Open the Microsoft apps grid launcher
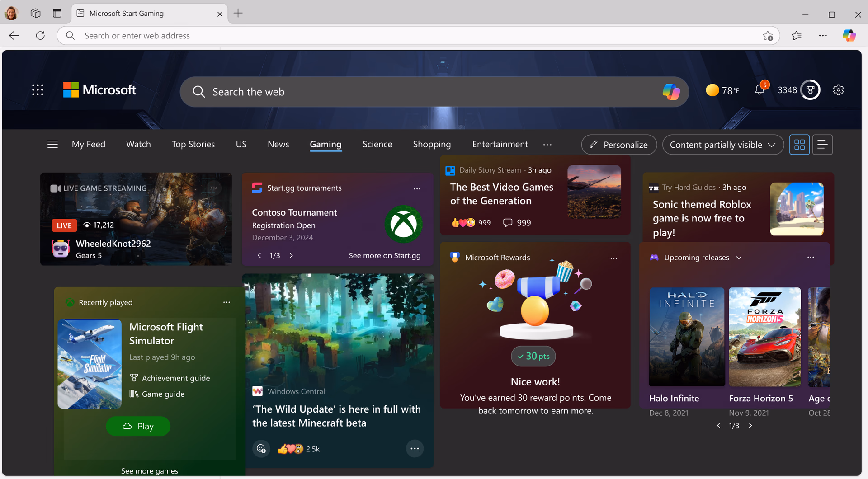Image resolution: width=868 pixels, height=479 pixels. pyautogui.click(x=38, y=90)
